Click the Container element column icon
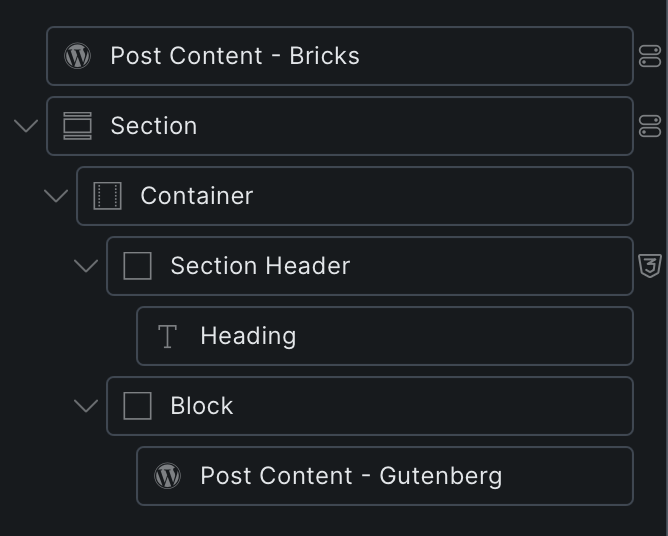 point(107,196)
